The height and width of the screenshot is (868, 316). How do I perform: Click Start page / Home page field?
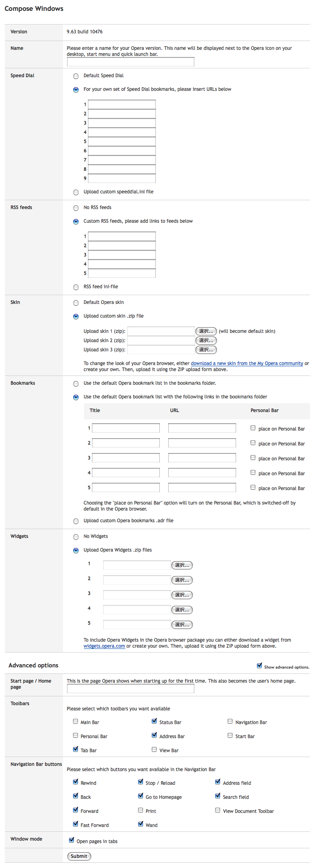(130, 689)
